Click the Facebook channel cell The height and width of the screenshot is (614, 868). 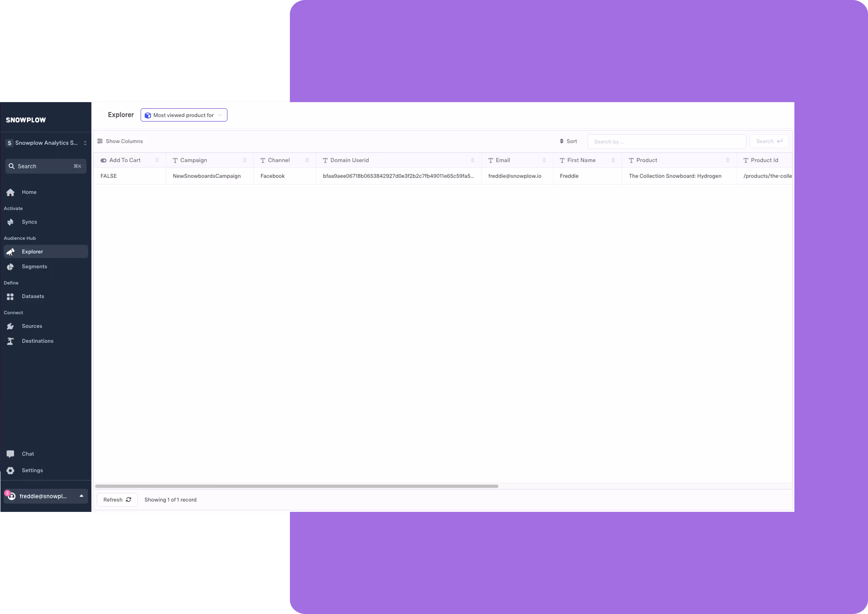click(285, 176)
